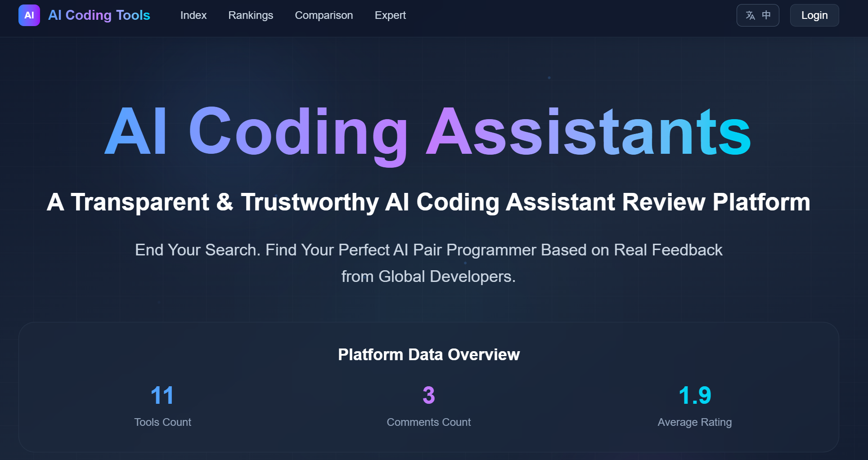Switch language via the 中 character
The width and height of the screenshot is (868, 460).
[766, 15]
